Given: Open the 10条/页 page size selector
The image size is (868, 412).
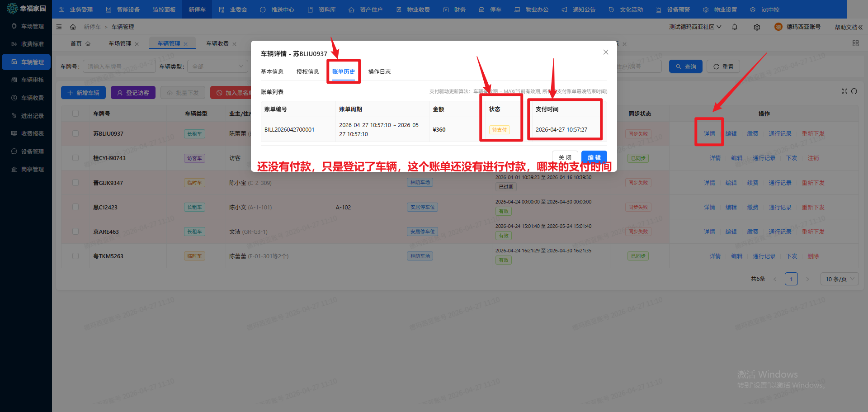Looking at the screenshot, I should click(x=839, y=279).
